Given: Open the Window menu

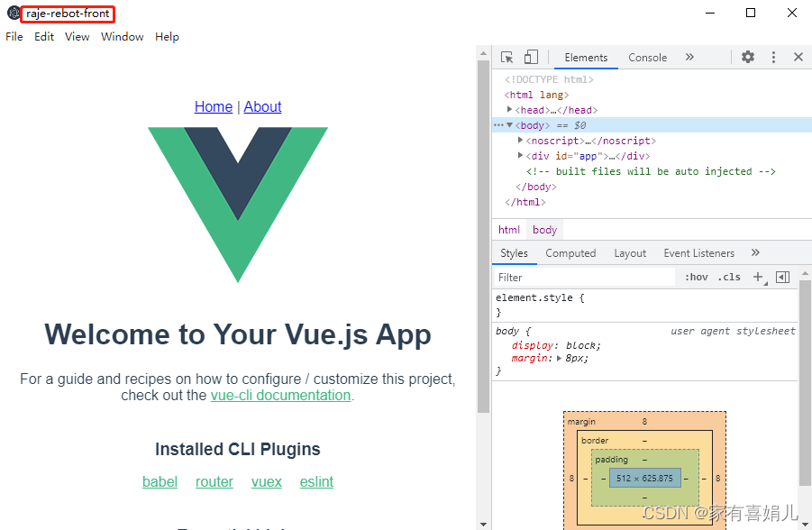Looking at the screenshot, I should coord(123,37).
